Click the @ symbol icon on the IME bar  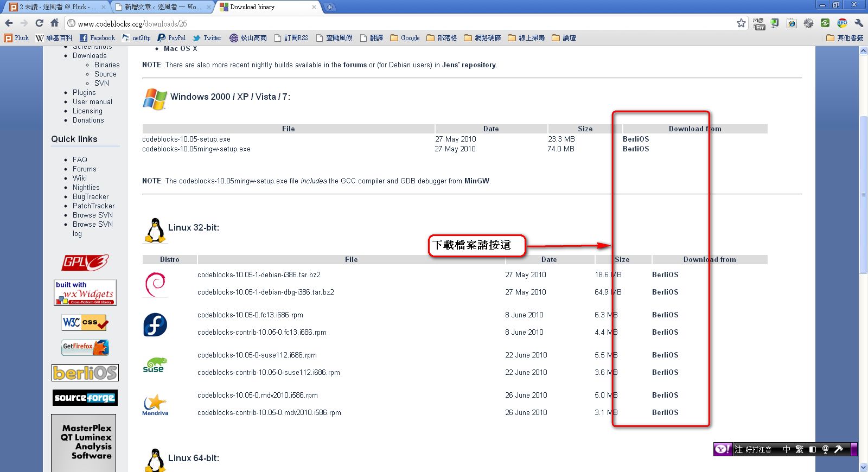[825, 449]
